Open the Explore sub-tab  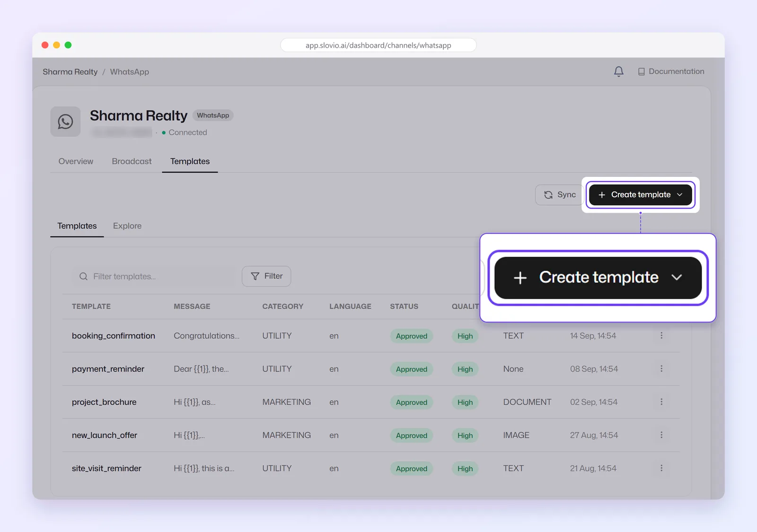click(127, 226)
